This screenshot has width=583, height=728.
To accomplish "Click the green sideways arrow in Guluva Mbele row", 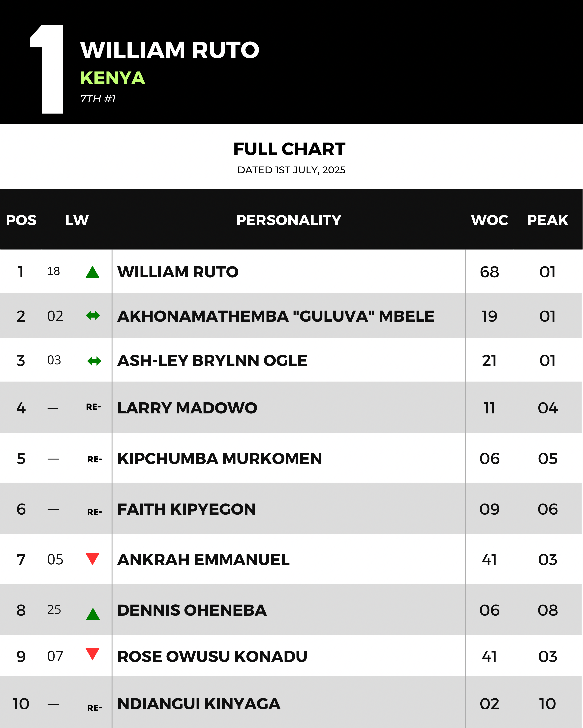I will tap(93, 316).
